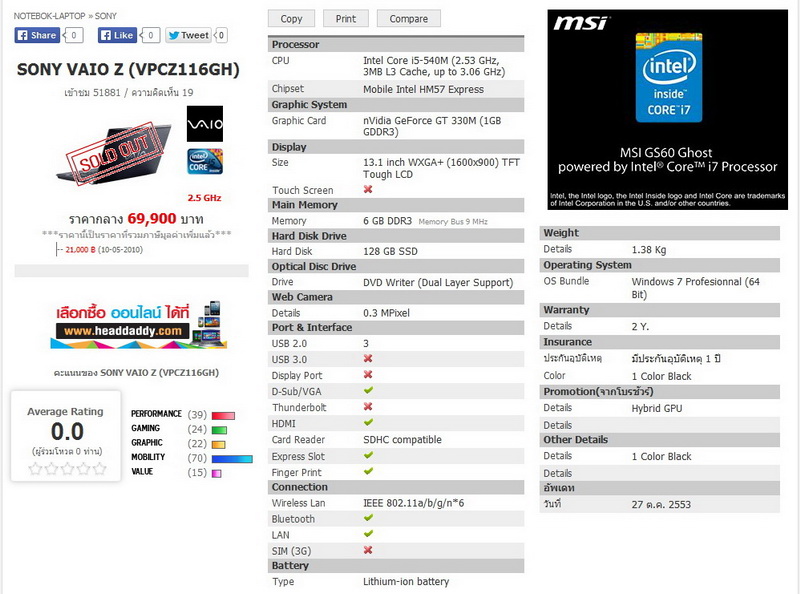Click the green Gaming score bar
This screenshot has height=594, width=800.
click(219, 430)
